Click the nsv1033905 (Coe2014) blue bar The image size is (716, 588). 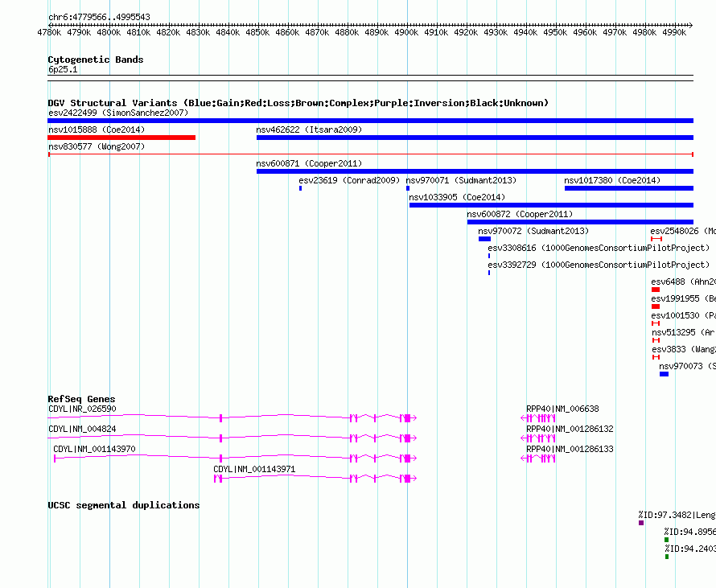pos(552,205)
